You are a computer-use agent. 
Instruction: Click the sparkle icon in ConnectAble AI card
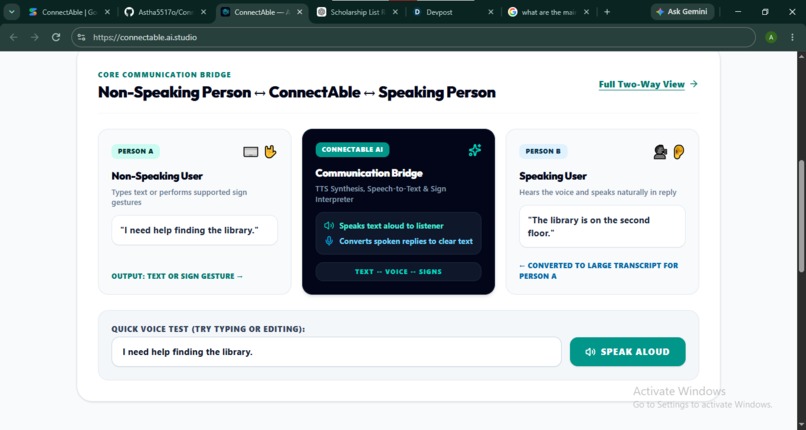pyautogui.click(x=474, y=149)
